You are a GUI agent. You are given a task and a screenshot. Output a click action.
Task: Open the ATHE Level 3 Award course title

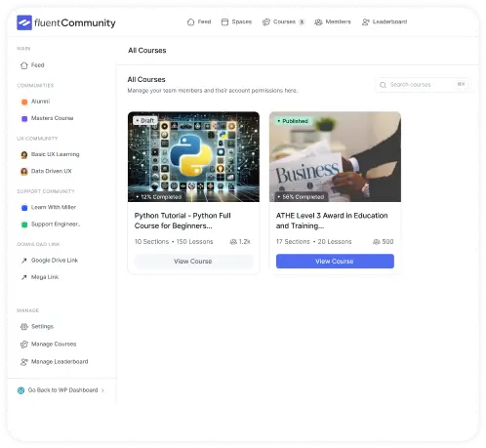pos(332,221)
